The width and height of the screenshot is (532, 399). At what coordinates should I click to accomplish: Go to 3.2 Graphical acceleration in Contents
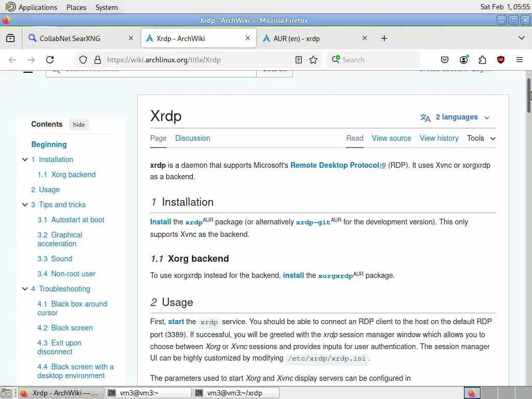tap(60, 239)
